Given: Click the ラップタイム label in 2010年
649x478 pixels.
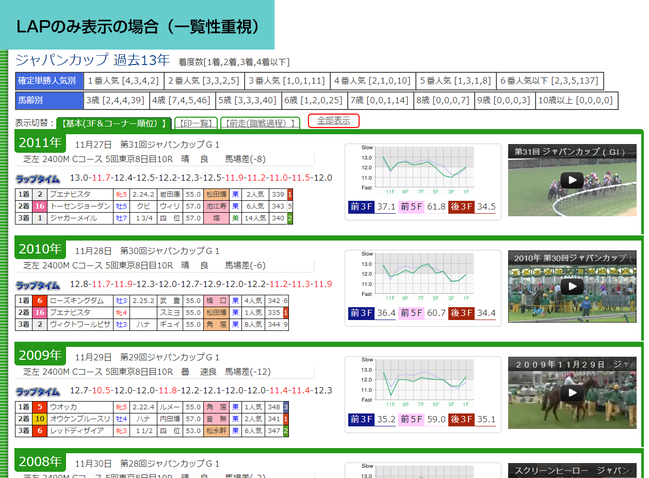Looking at the screenshot, I should 38,286.
